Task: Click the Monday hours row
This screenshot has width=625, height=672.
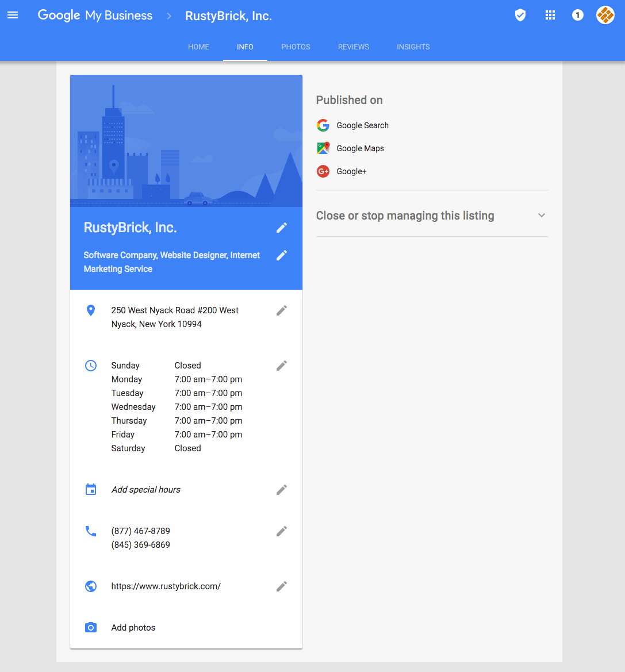Action: pos(177,379)
